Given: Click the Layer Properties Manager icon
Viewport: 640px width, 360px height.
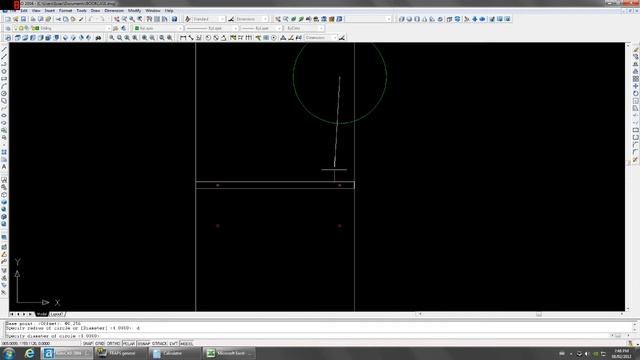Looking at the screenshot, I should coord(8,28).
